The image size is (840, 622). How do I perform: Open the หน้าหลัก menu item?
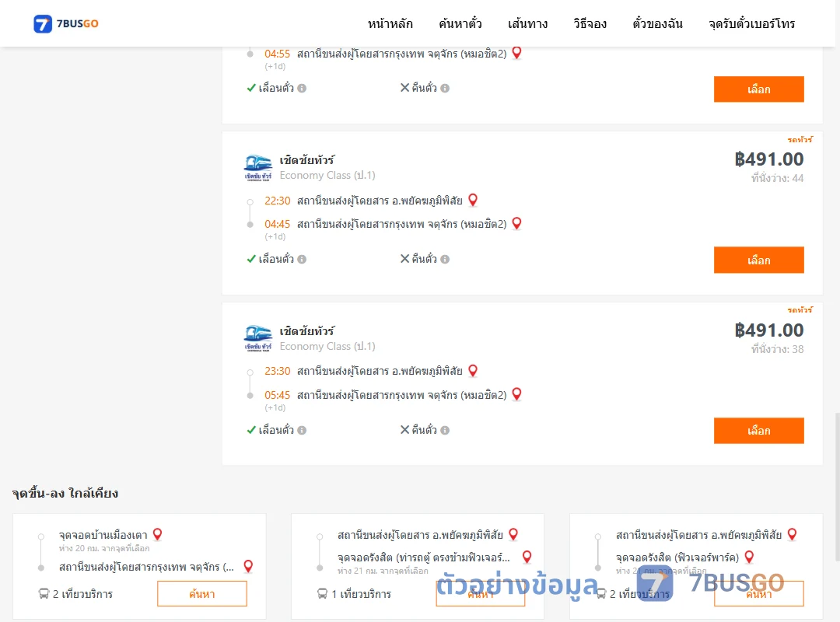[x=390, y=23]
